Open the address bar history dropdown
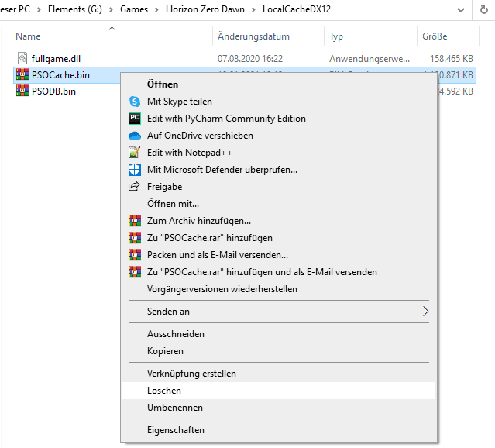This screenshot has width=495, height=448. tap(461, 10)
